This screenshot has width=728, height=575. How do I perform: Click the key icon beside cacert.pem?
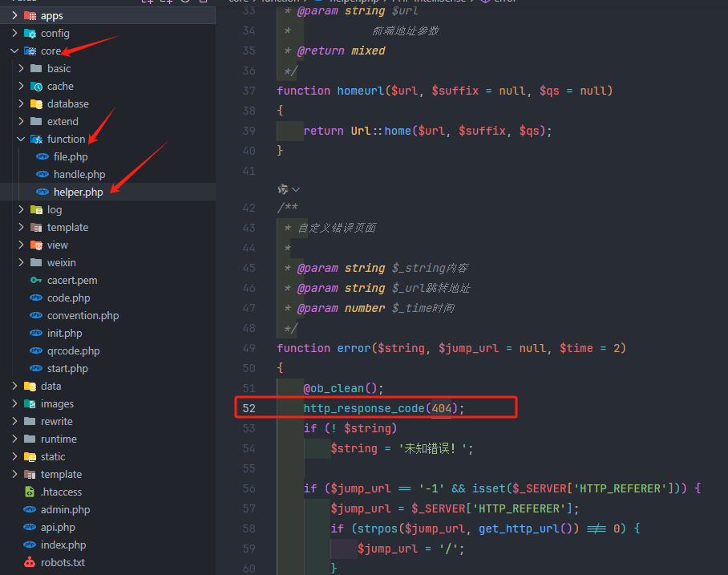pos(36,280)
